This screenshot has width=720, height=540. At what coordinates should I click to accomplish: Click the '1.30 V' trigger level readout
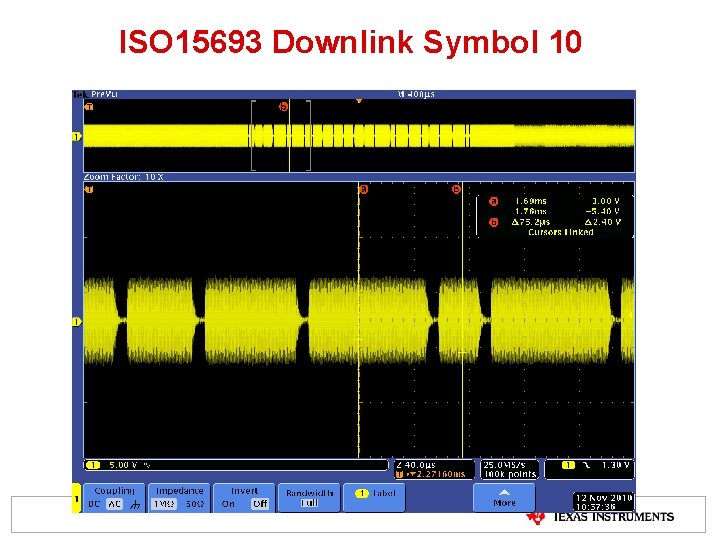click(x=615, y=465)
